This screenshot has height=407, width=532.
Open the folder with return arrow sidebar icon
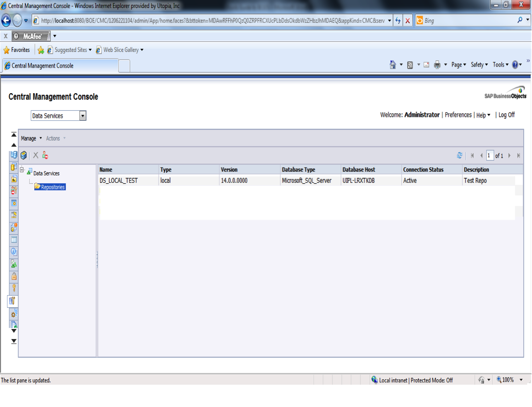(x=14, y=179)
